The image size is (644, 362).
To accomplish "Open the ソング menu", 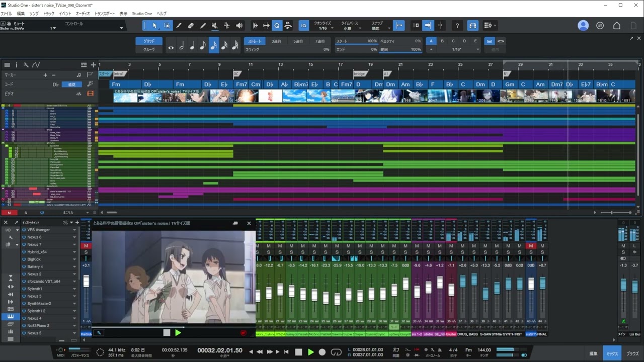I will pyautogui.click(x=34, y=14).
